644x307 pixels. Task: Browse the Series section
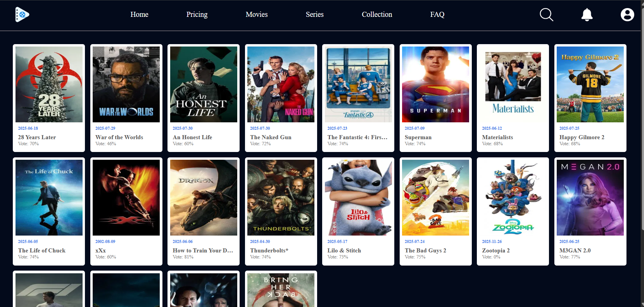tap(314, 14)
